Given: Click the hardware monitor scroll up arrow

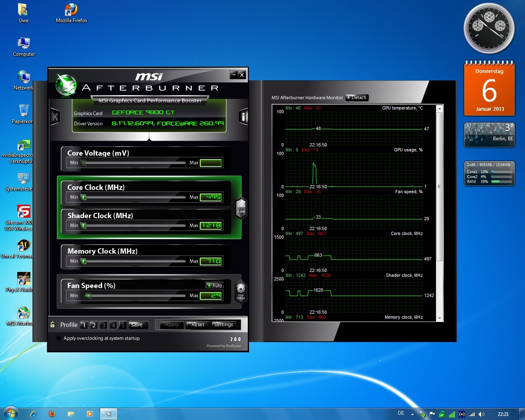Looking at the screenshot, I should point(440,109).
